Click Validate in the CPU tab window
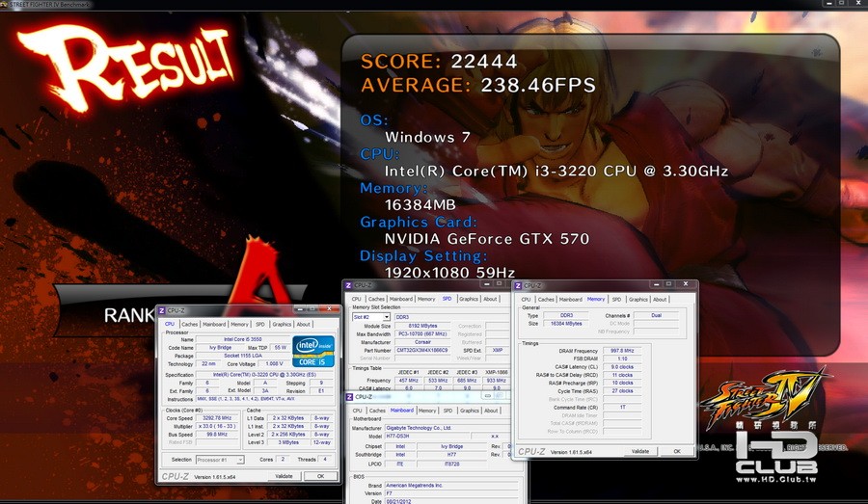 coord(284,476)
